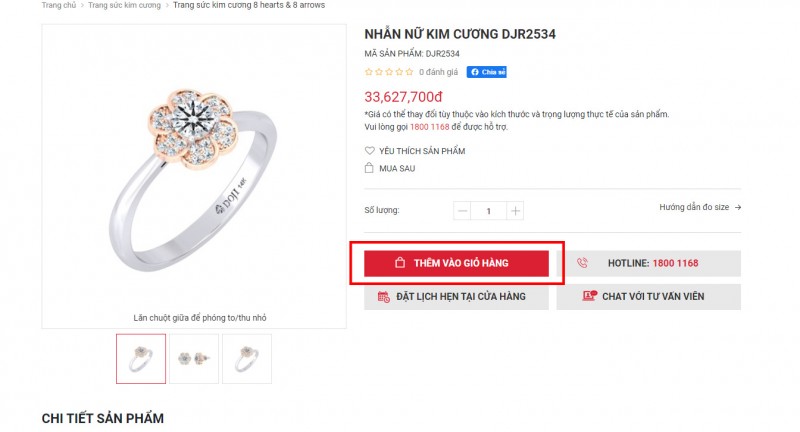Share the product via Facebook Chia sẻ
Image resolution: width=800 pixels, height=432 pixels.
pos(487,72)
